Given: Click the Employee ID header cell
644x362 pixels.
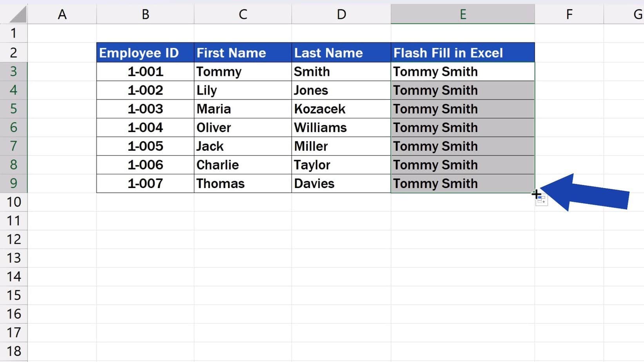Looking at the screenshot, I should (x=145, y=53).
